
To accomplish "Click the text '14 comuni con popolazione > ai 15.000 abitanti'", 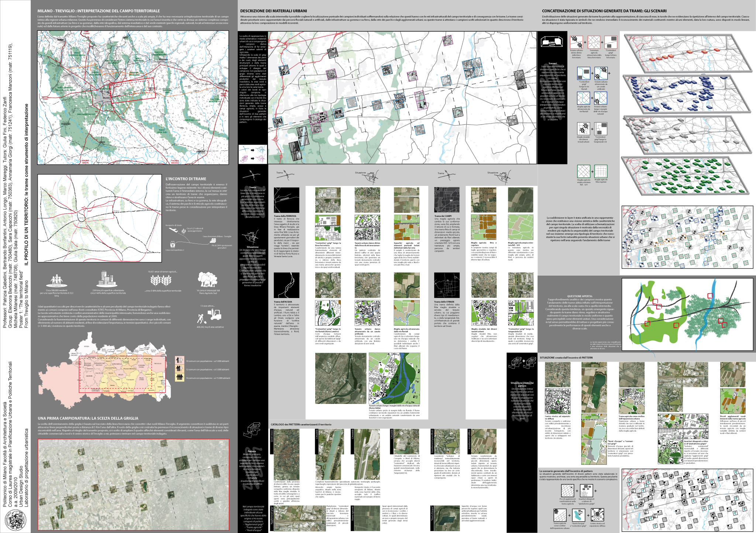I will pyautogui.click(x=208, y=378).
